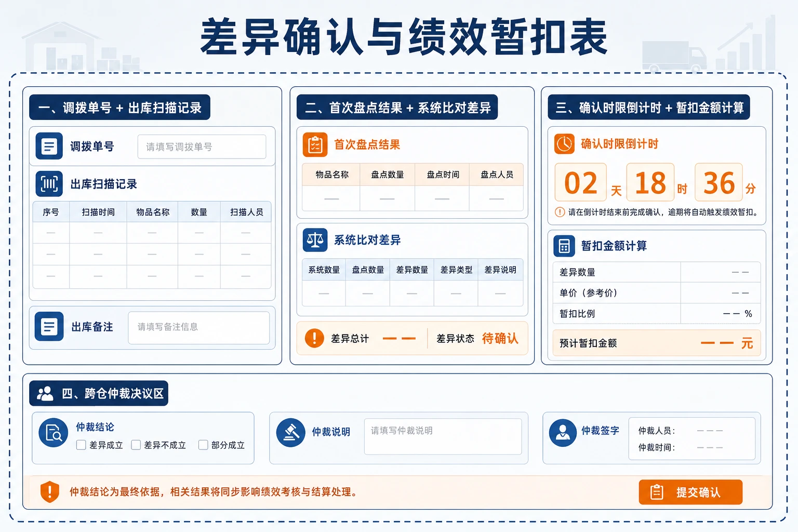Viewport: 798px width, 532px height.
Task: Click the 预计暂扣金额 row
Action: (x=657, y=343)
